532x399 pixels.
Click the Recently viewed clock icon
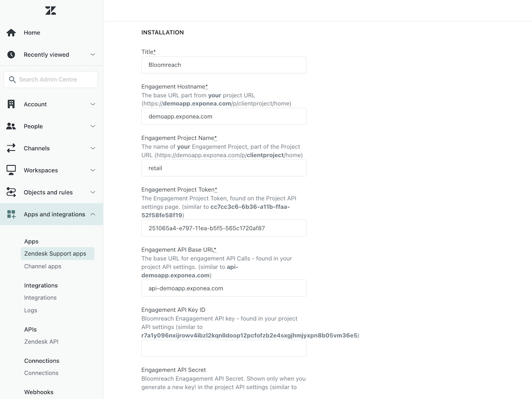pyautogui.click(x=11, y=55)
